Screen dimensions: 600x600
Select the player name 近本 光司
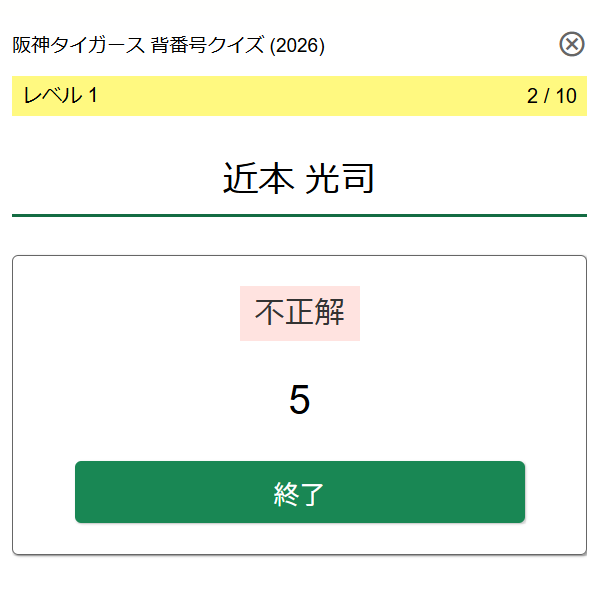[299, 179]
